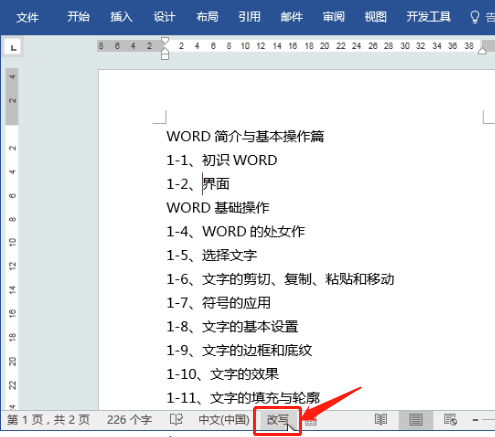The image size is (495, 437).
Task: Click the line 1-10、文字的效果
Action: click(x=222, y=374)
